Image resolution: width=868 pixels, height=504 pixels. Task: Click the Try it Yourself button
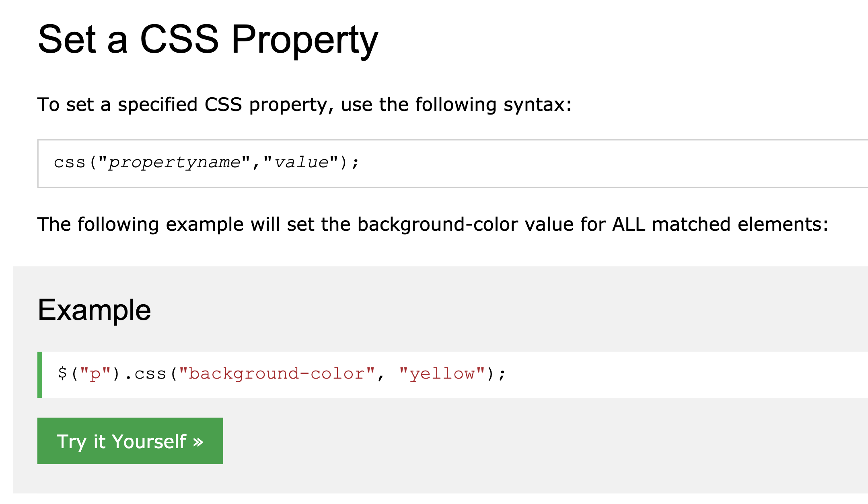pos(130,441)
